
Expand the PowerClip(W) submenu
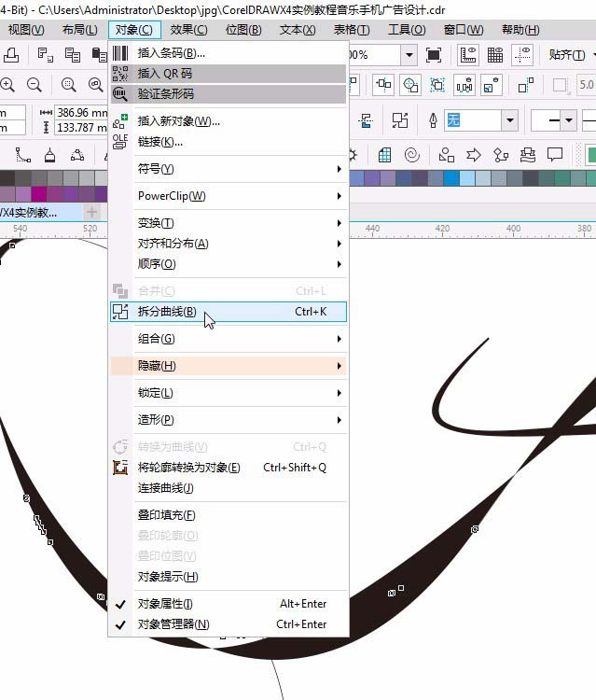[x=228, y=196]
